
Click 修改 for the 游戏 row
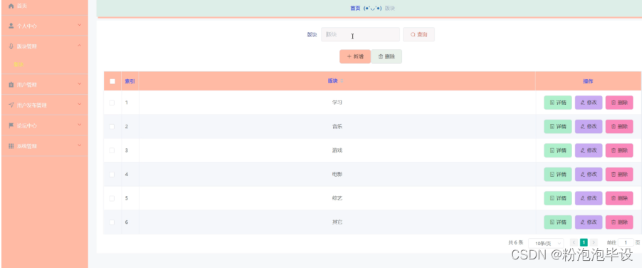pos(588,150)
